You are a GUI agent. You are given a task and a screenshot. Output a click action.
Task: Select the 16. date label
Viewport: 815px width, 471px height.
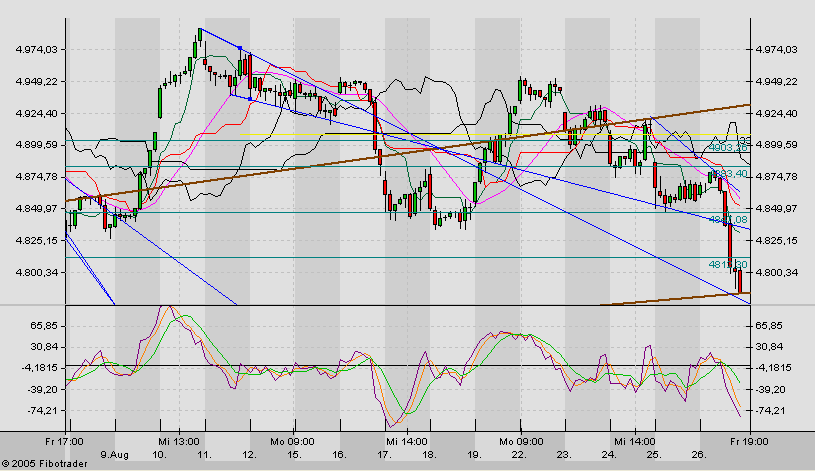tap(339, 455)
